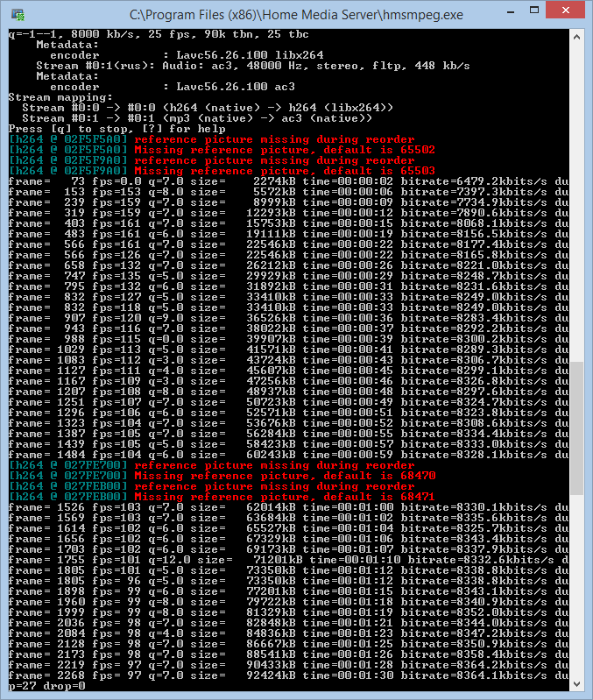This screenshot has width=593, height=700.
Task: Click the scrollbar up arrow
Action: 576,37
